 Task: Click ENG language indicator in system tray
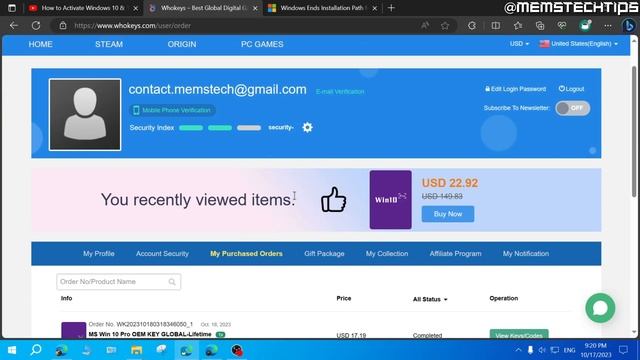pyautogui.click(x=569, y=350)
